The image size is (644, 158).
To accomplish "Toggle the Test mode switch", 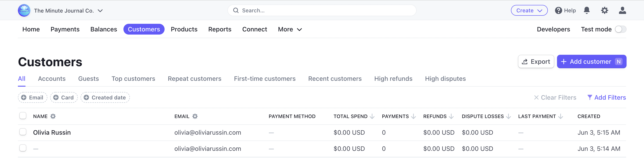I will (620, 29).
